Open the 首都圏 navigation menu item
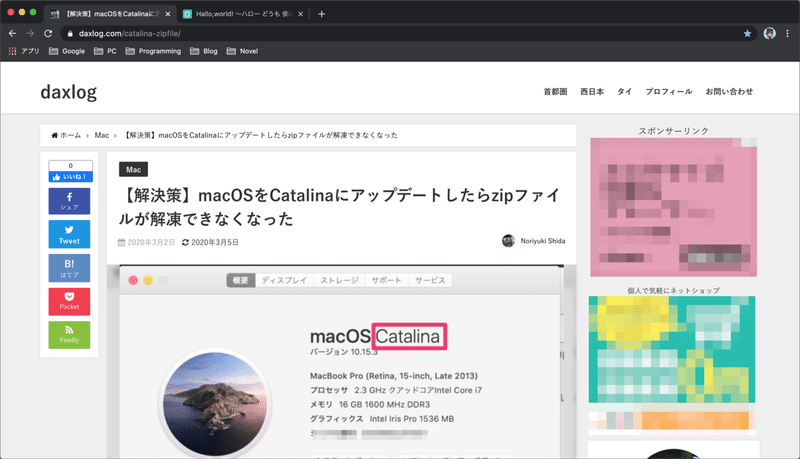The image size is (800, 459). (555, 91)
